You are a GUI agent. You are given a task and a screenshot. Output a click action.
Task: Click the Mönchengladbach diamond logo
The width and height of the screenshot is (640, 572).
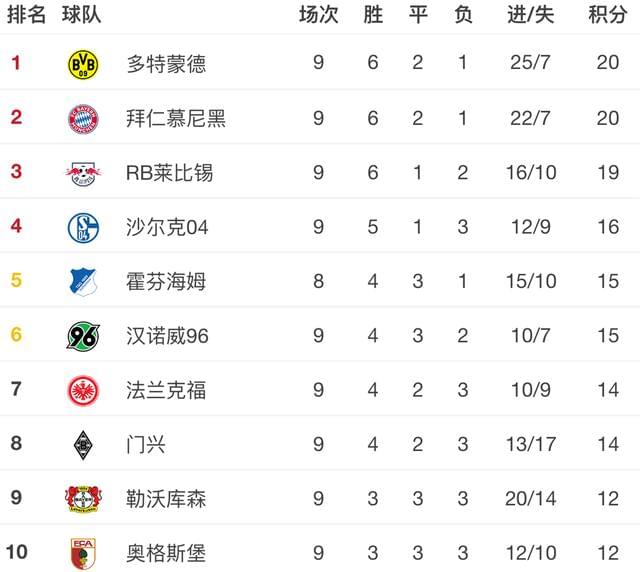pyautogui.click(x=83, y=445)
